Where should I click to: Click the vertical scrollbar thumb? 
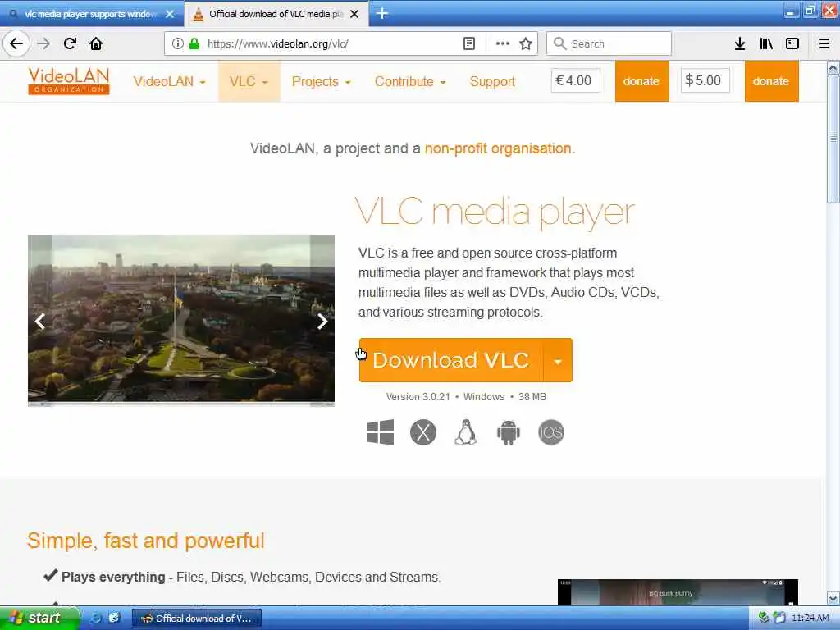pos(833,139)
